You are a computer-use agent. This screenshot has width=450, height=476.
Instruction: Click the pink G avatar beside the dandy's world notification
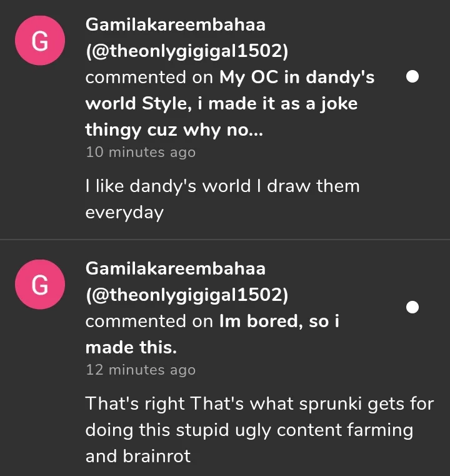coord(39,41)
